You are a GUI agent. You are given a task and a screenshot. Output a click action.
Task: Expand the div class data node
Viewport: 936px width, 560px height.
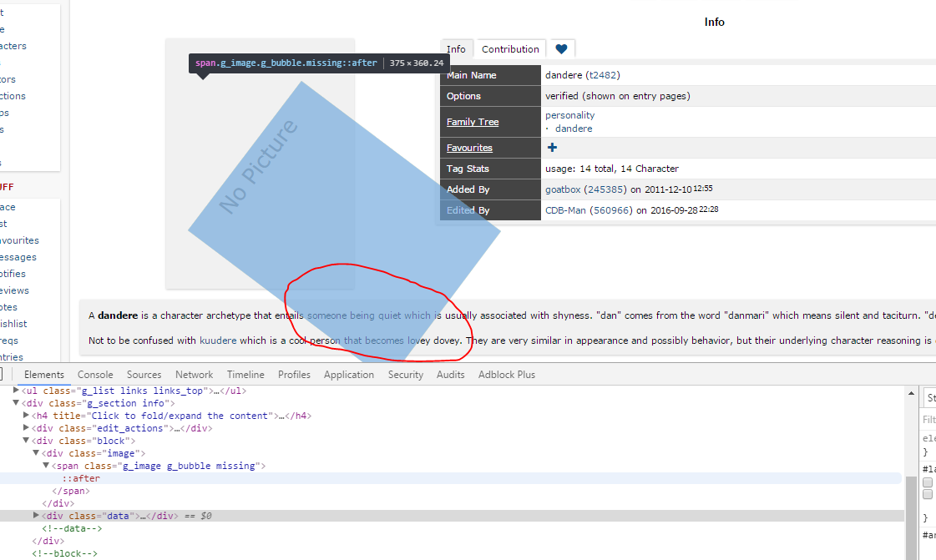click(x=36, y=516)
